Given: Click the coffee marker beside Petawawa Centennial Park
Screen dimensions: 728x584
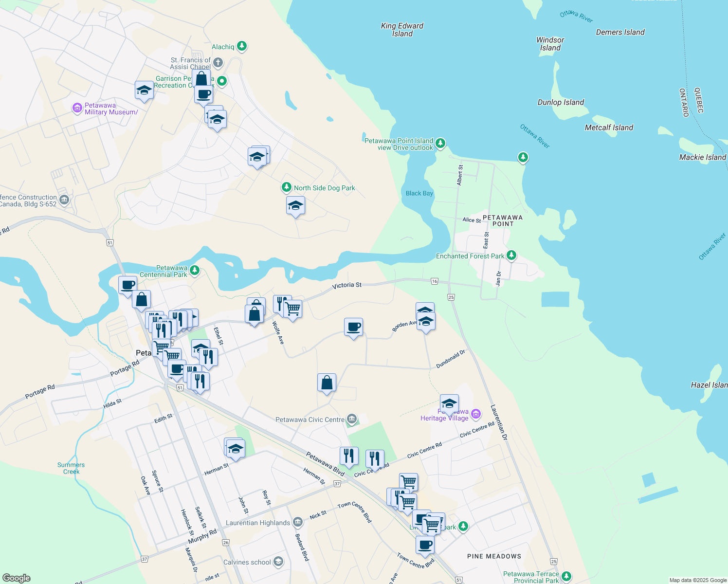Looking at the screenshot, I should [x=128, y=285].
